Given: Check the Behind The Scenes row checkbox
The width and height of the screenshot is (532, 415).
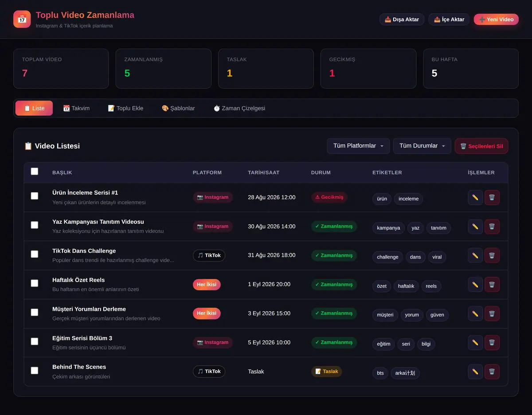Looking at the screenshot, I should point(35,370).
